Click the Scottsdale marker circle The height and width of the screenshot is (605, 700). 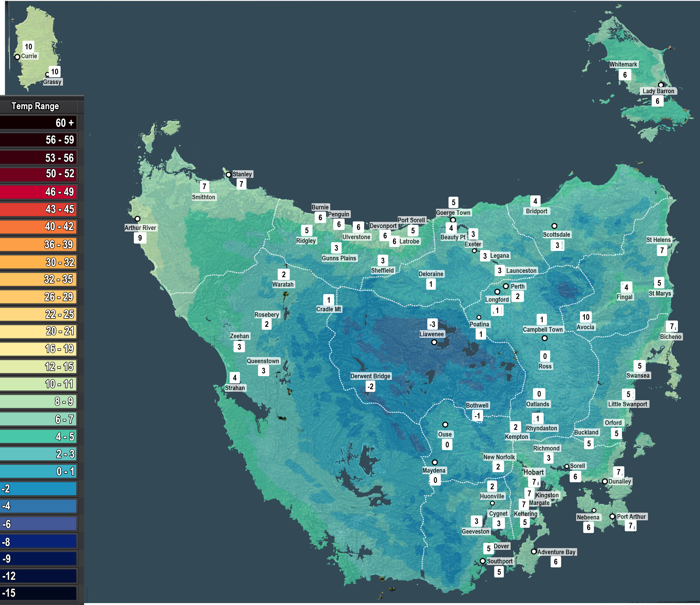coord(554,226)
